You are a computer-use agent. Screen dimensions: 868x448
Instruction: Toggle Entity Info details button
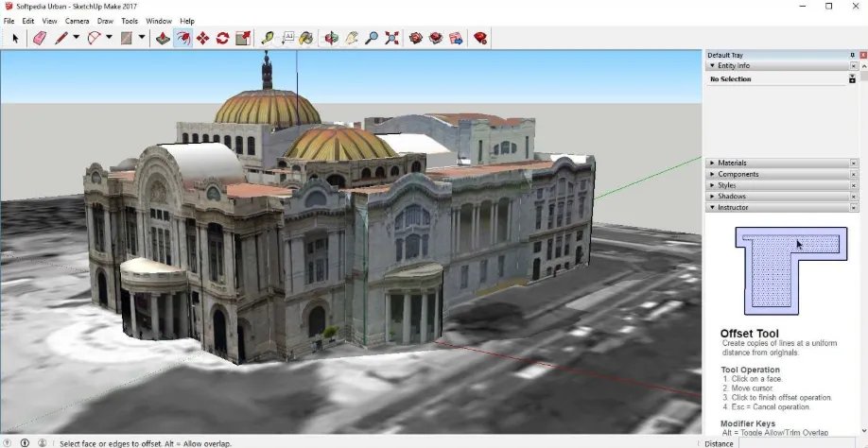tap(853, 79)
